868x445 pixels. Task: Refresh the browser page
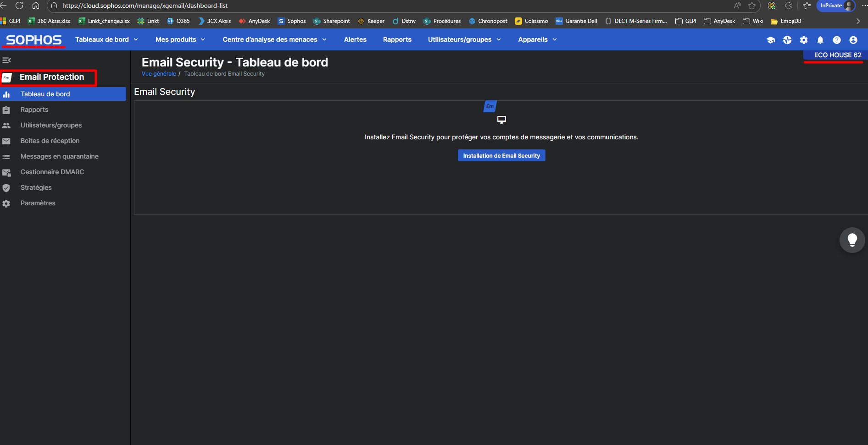(x=19, y=5)
